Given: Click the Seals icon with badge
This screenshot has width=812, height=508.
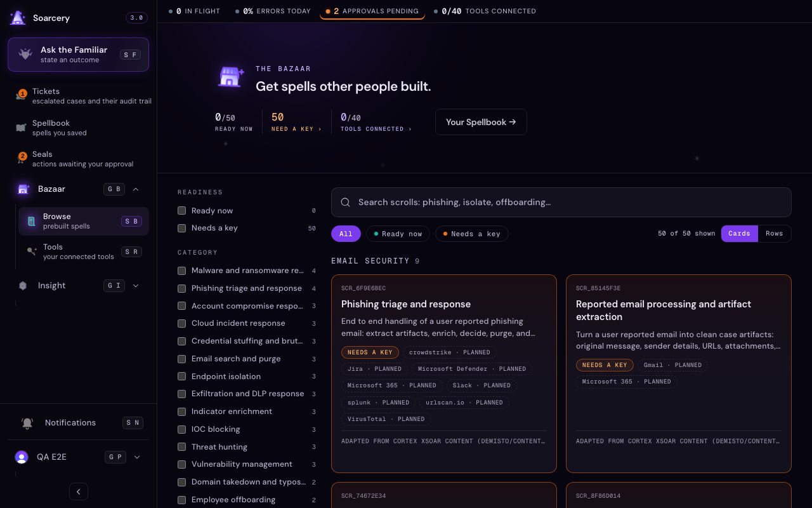Looking at the screenshot, I should tap(21, 159).
